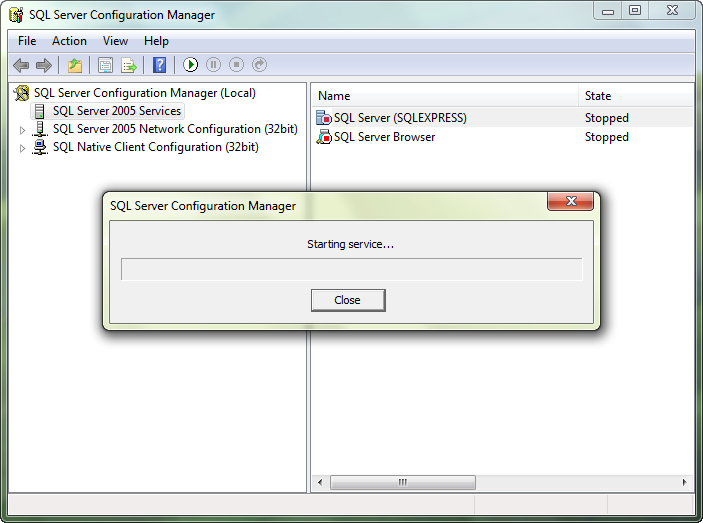Expand SQL Native Client Configuration node
Image resolution: width=703 pixels, height=523 pixels.
pyautogui.click(x=22, y=148)
